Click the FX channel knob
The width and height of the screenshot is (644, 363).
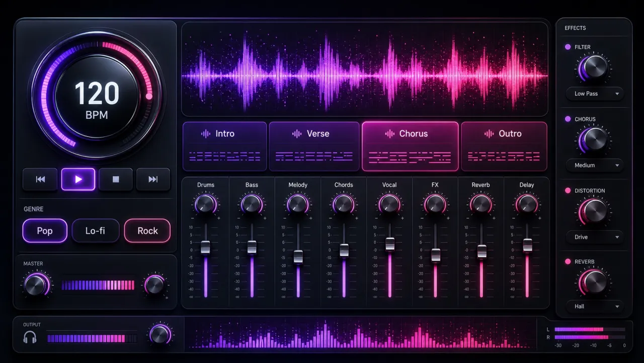pos(435,204)
